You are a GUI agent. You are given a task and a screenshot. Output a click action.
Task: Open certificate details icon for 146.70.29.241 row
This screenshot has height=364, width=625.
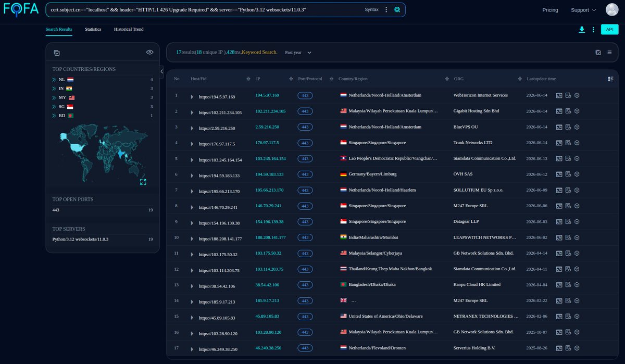(x=568, y=206)
